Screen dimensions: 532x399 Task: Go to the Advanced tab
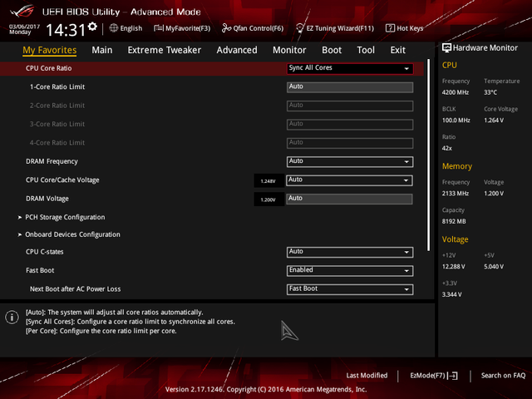(x=237, y=50)
